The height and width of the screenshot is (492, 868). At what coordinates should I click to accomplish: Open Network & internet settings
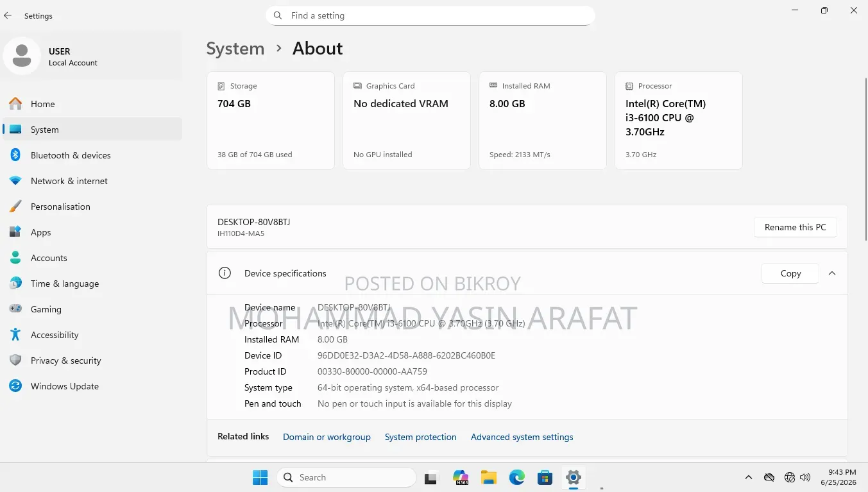coord(92,181)
